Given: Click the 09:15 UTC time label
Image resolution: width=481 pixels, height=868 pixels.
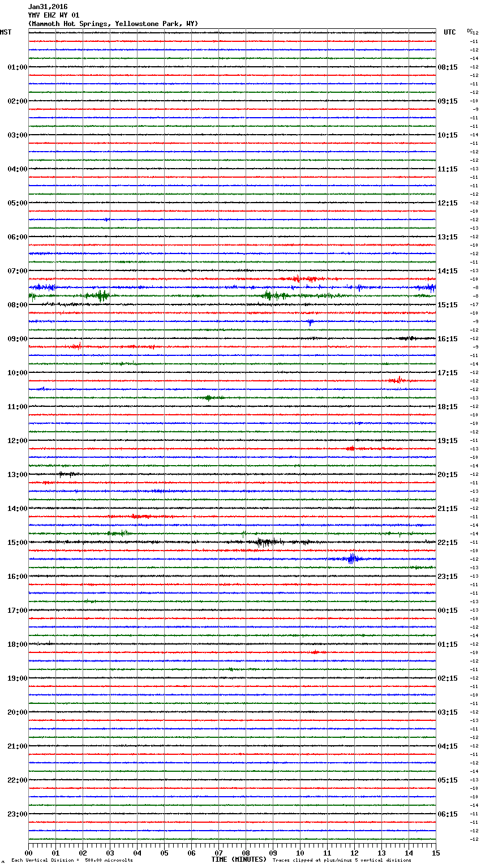Looking at the screenshot, I should point(448,101).
